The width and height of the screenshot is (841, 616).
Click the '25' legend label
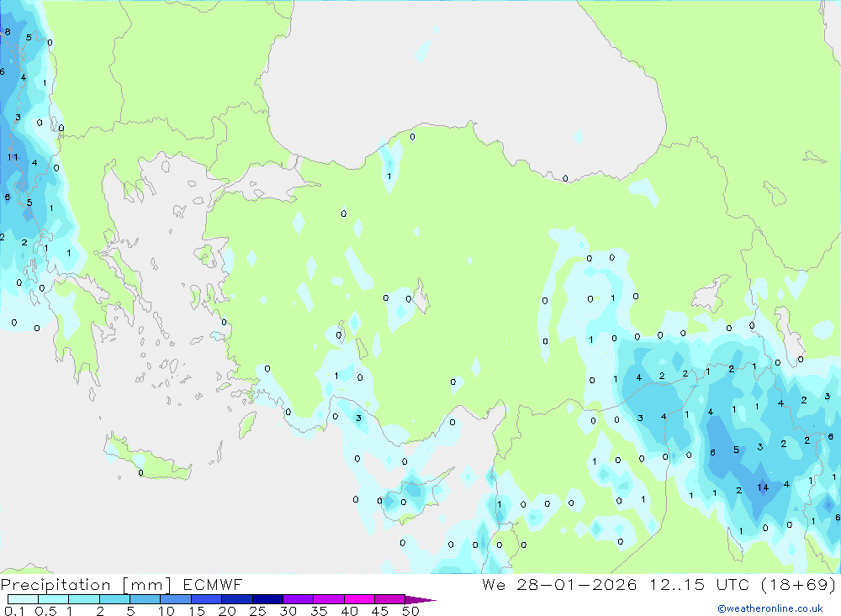click(257, 611)
